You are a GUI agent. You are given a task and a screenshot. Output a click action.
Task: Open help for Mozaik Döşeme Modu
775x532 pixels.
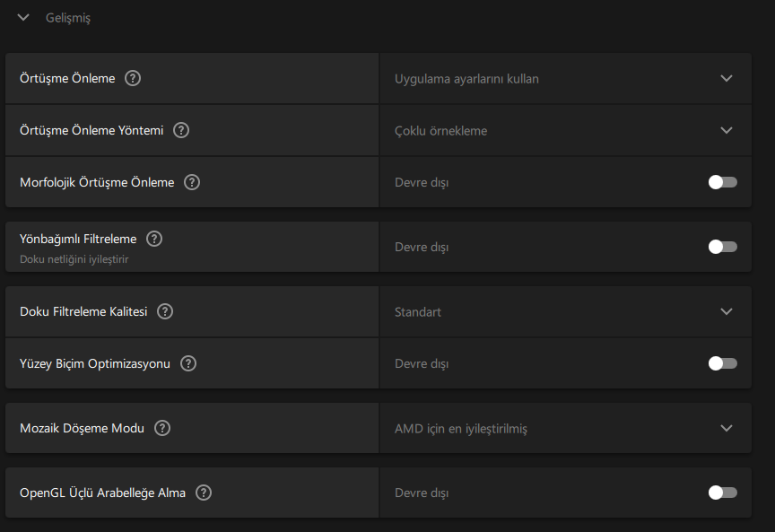click(162, 428)
